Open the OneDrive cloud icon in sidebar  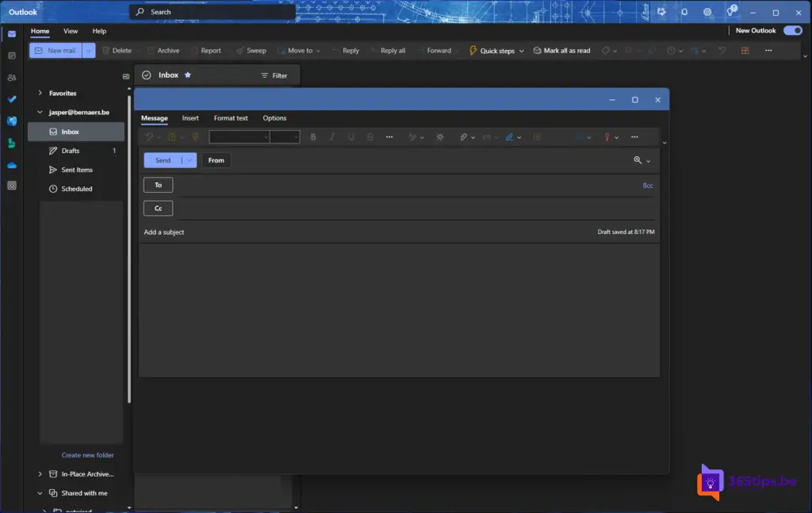(x=11, y=164)
